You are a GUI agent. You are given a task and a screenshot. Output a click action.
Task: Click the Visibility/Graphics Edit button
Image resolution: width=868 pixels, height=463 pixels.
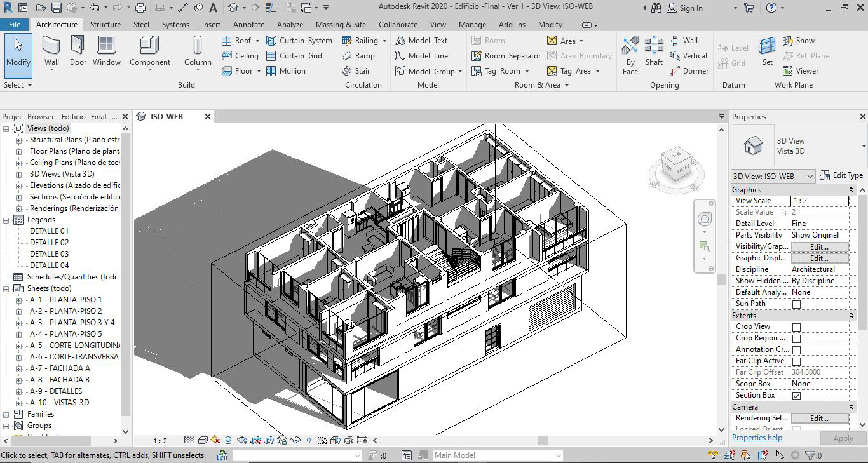[819, 246]
